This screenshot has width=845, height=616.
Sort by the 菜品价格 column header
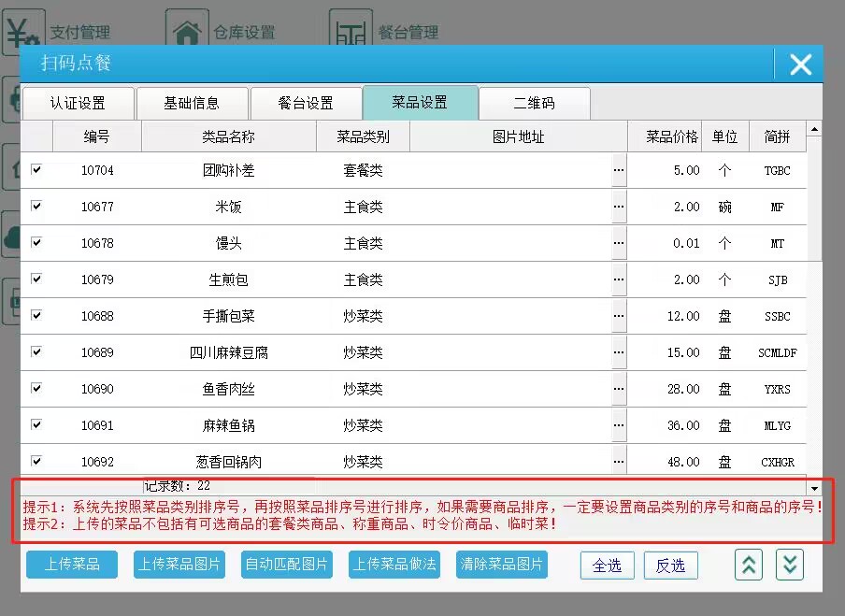pyautogui.click(x=671, y=136)
